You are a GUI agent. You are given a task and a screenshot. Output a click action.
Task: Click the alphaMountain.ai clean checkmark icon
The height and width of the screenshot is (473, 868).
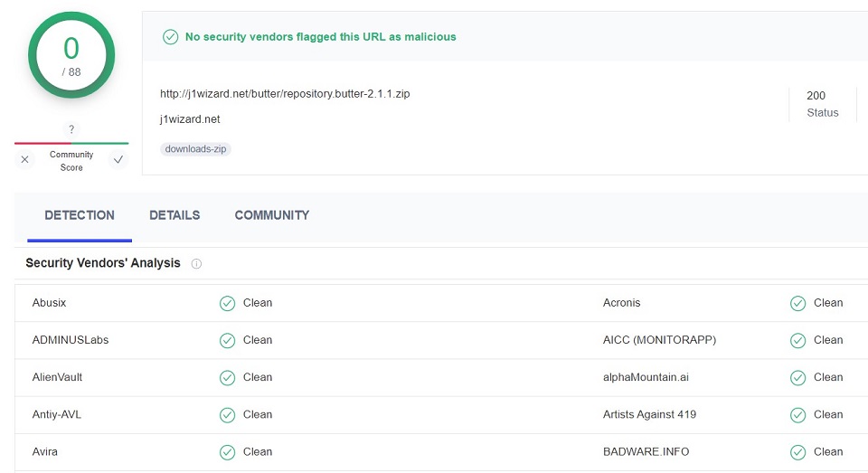click(x=797, y=378)
